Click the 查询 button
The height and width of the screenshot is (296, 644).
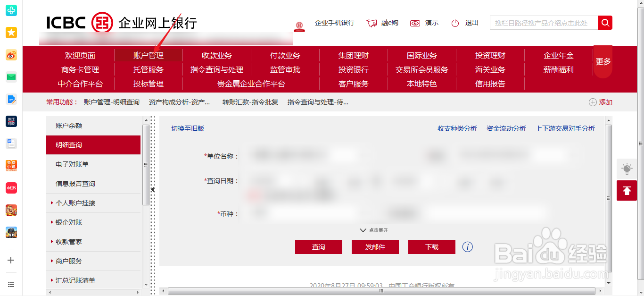(319, 247)
